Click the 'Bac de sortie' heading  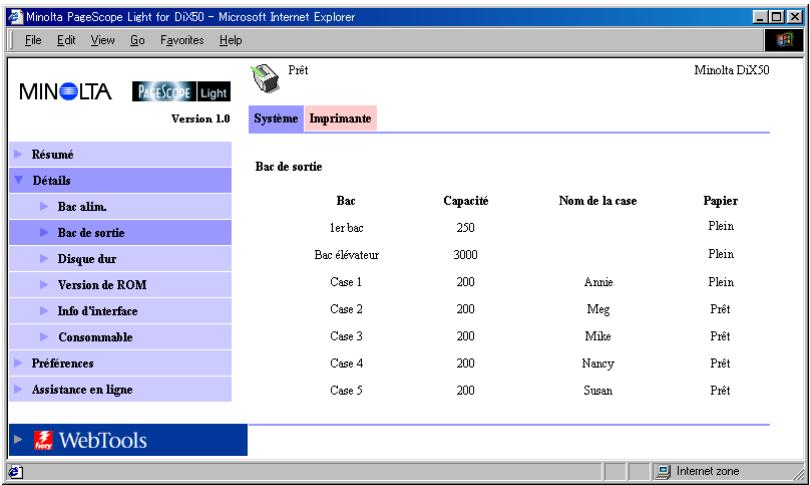289,167
